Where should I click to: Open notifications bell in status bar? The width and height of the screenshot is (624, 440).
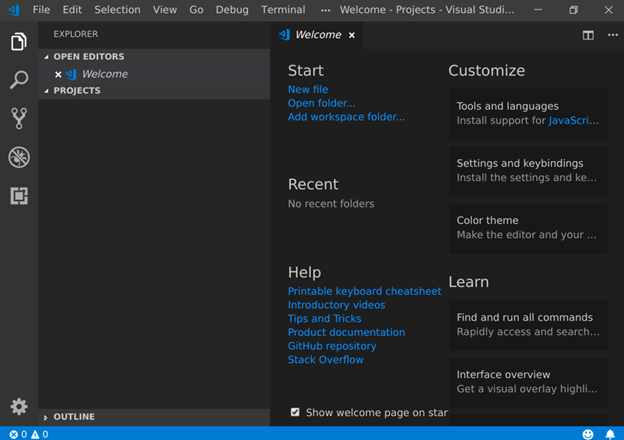(610, 434)
